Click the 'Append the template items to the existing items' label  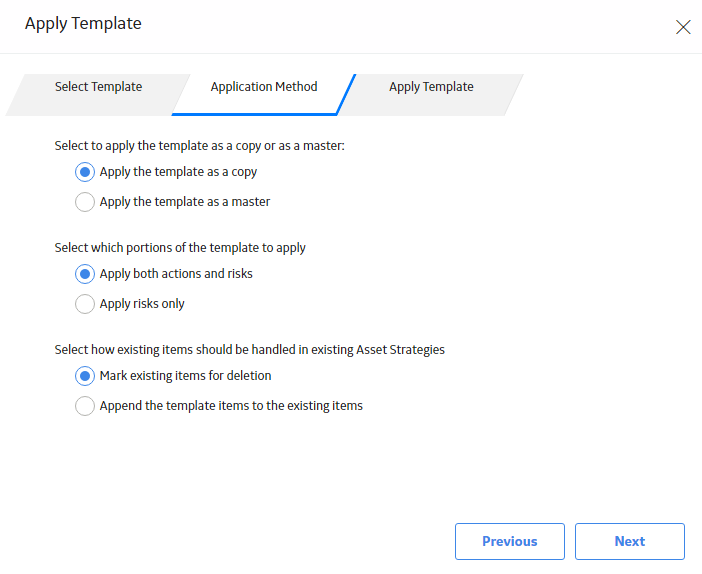pyautogui.click(x=231, y=406)
